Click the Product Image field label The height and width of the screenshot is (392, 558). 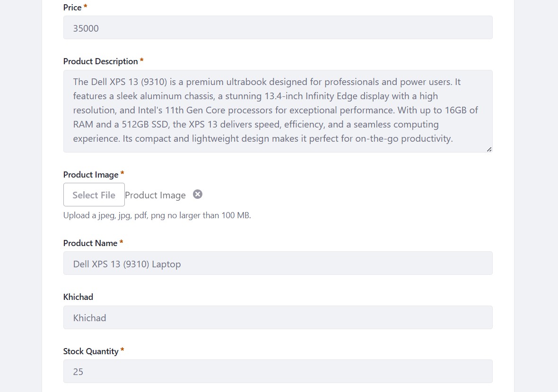coord(91,175)
